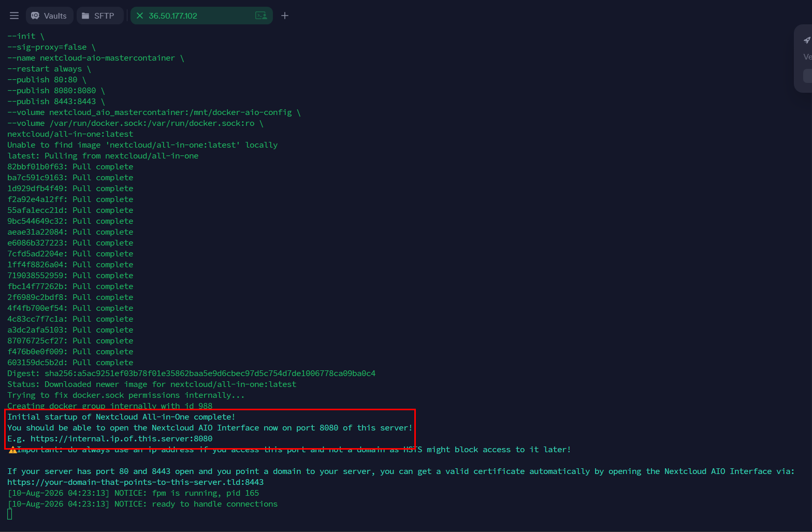The height and width of the screenshot is (532, 812).
Task: Click the 1d929dfb4f49 Pull complete line
Action: (70, 189)
